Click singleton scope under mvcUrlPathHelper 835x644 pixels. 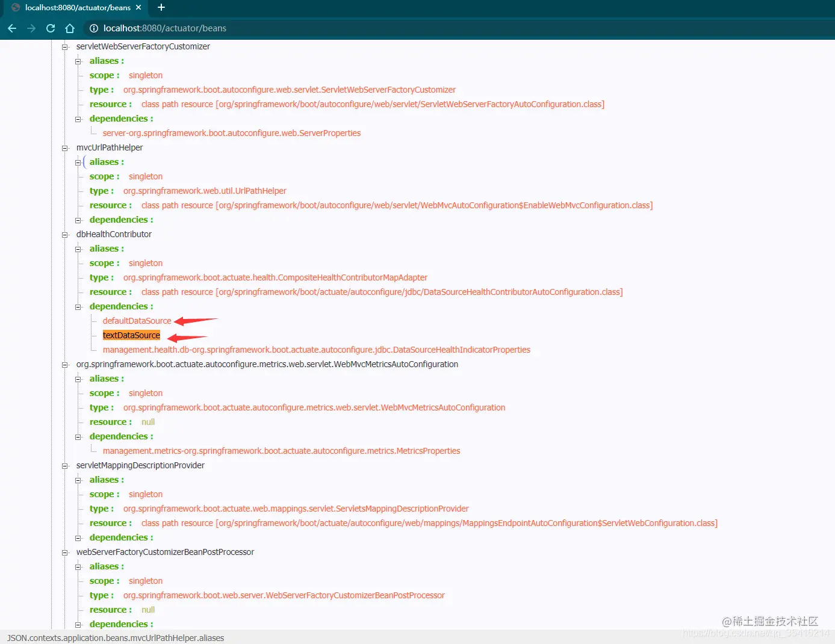pyautogui.click(x=146, y=176)
